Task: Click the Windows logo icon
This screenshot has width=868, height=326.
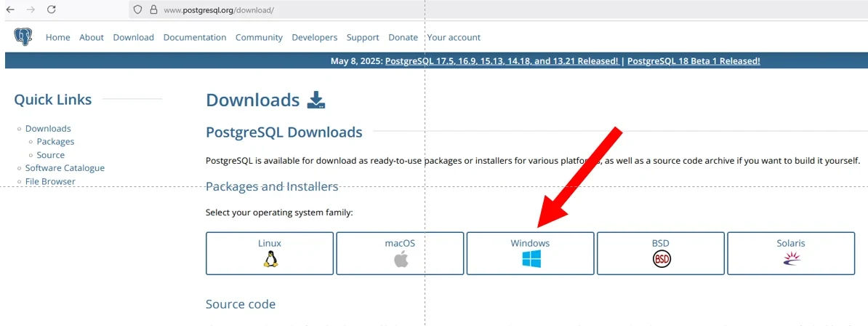Action: coord(531,259)
